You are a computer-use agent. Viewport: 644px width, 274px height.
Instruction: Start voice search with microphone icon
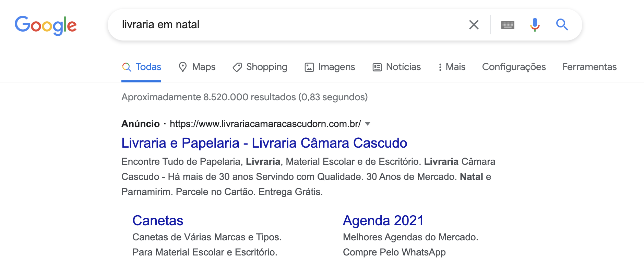(x=535, y=25)
